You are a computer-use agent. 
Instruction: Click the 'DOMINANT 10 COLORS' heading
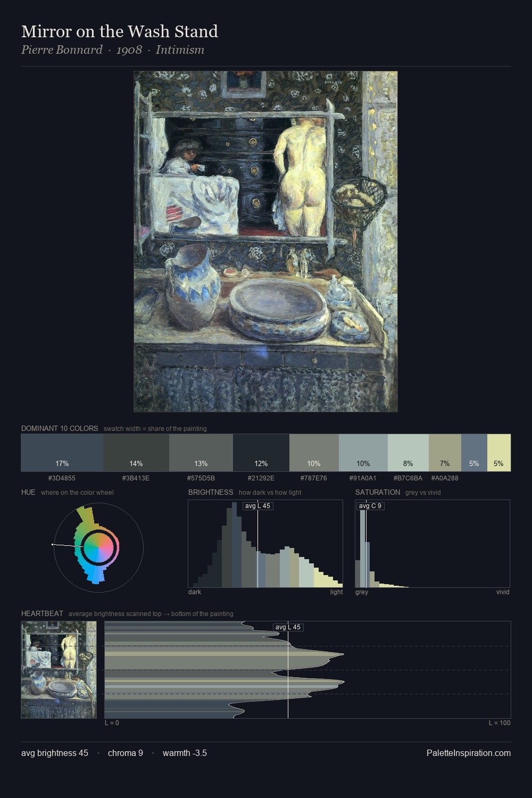pos(60,429)
